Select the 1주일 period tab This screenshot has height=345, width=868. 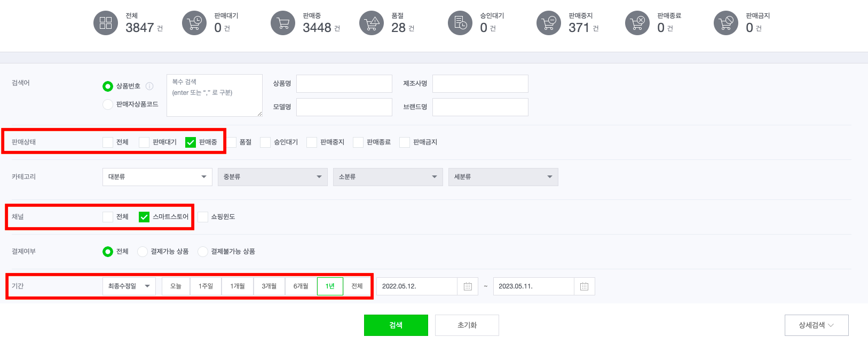point(206,286)
